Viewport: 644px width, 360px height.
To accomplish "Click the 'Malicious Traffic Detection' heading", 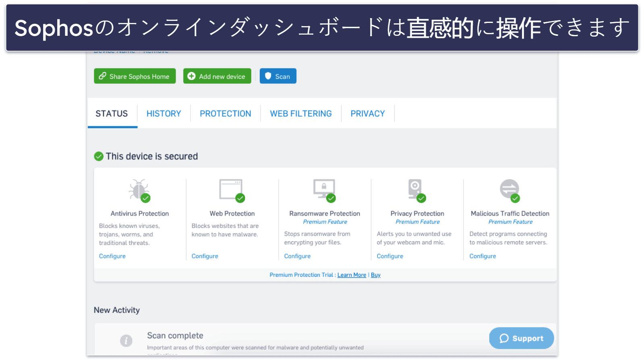I will (510, 214).
